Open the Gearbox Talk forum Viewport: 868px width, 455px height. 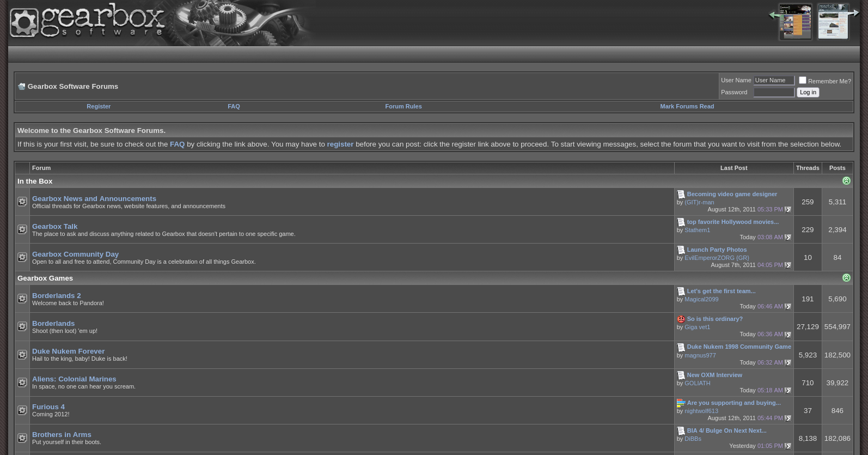(54, 226)
